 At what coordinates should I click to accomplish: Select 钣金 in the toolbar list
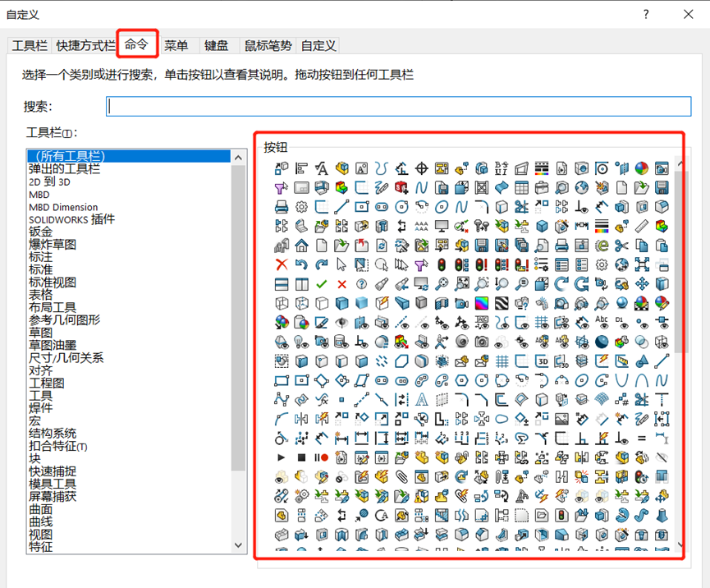pos(41,232)
